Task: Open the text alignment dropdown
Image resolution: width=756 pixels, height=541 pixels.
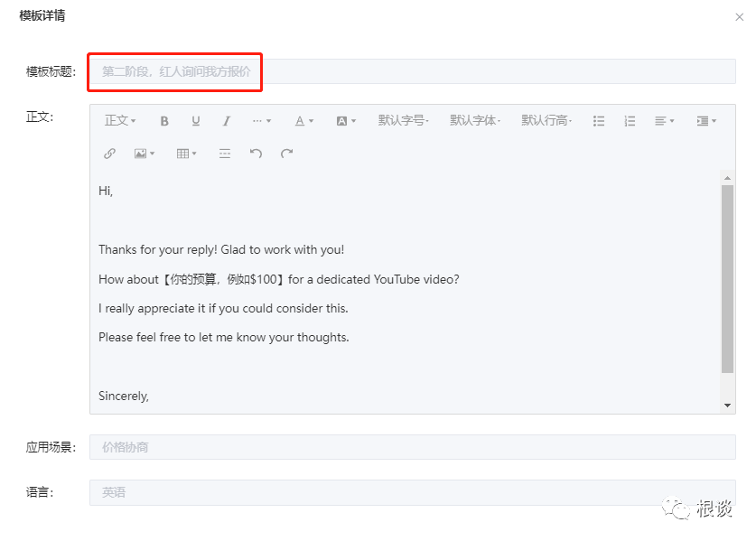Action: pyautogui.click(x=665, y=121)
